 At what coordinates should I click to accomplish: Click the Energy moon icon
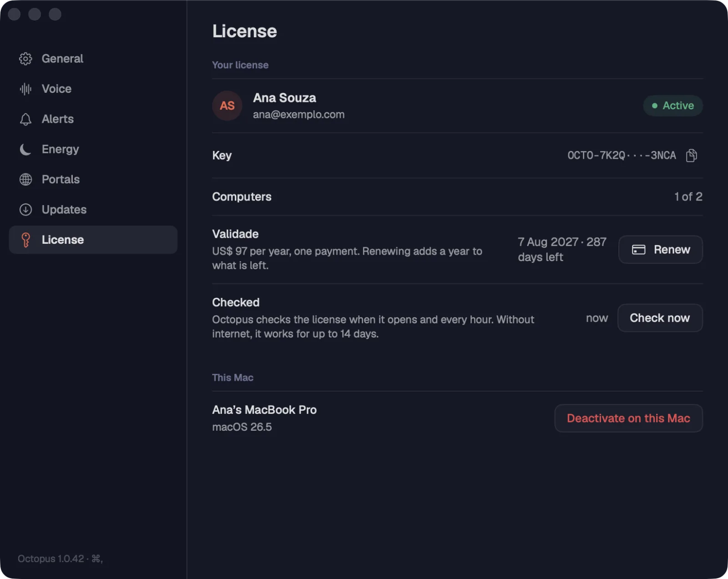pyautogui.click(x=25, y=149)
